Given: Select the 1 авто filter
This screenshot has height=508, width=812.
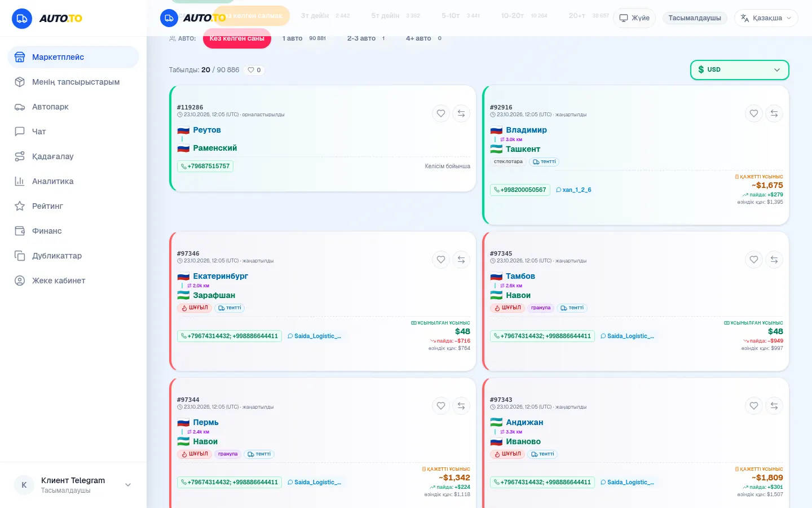Looking at the screenshot, I should pyautogui.click(x=304, y=38).
